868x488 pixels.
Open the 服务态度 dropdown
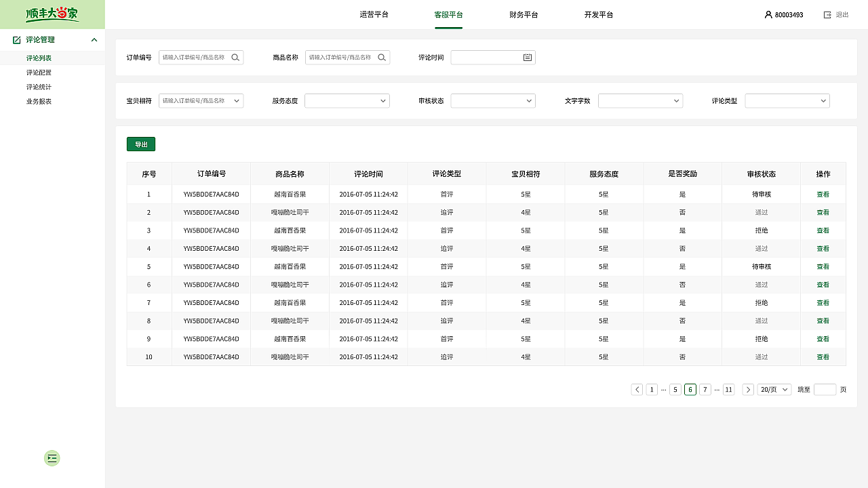[x=347, y=101]
